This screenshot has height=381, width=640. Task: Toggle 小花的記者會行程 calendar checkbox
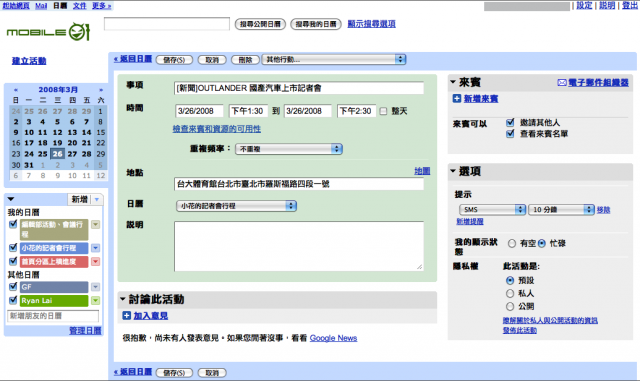13,247
